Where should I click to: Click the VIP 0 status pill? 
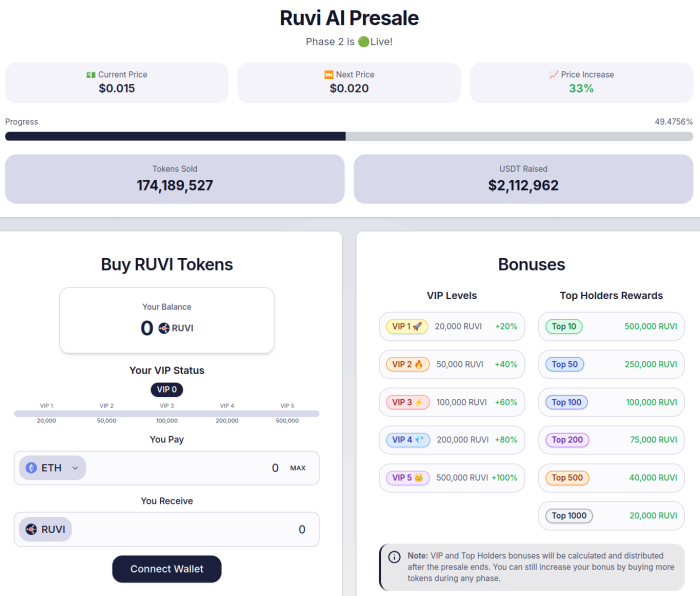coord(167,390)
